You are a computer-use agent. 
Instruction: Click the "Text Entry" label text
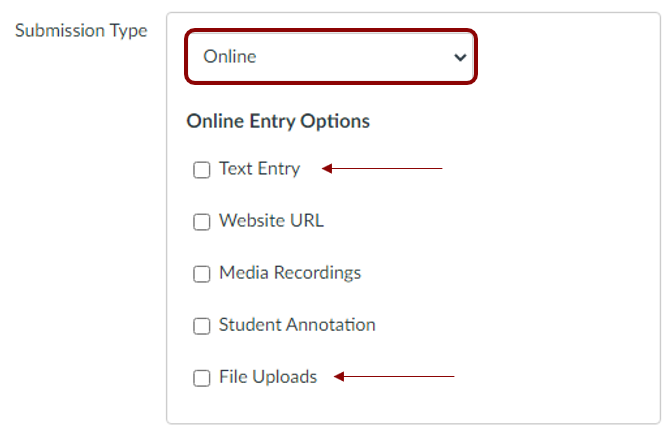point(259,169)
